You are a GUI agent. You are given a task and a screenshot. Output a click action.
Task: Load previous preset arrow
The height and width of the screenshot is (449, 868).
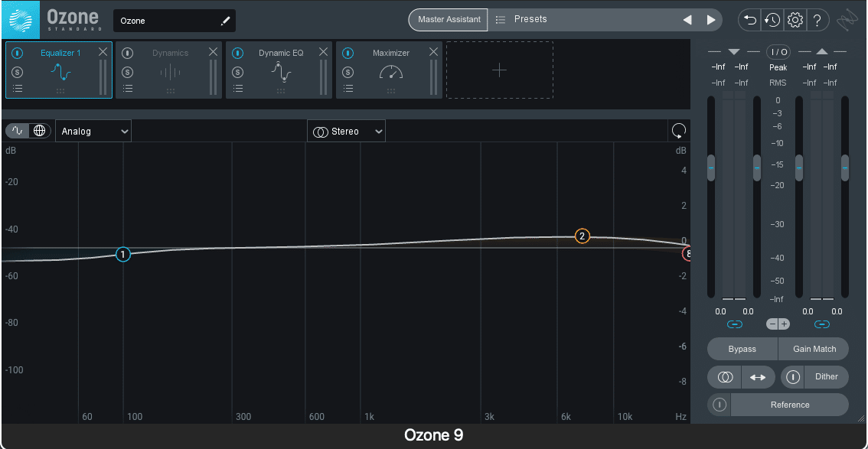[687, 20]
